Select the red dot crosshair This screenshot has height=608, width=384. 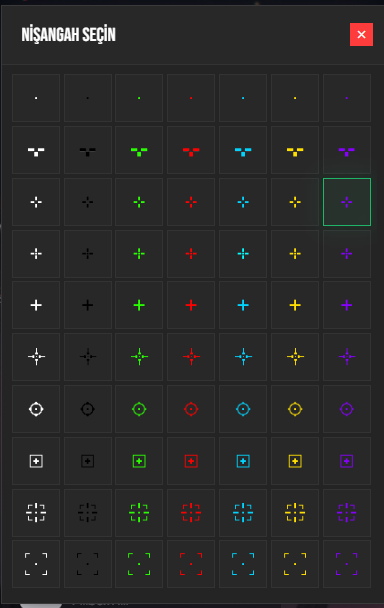(191, 98)
